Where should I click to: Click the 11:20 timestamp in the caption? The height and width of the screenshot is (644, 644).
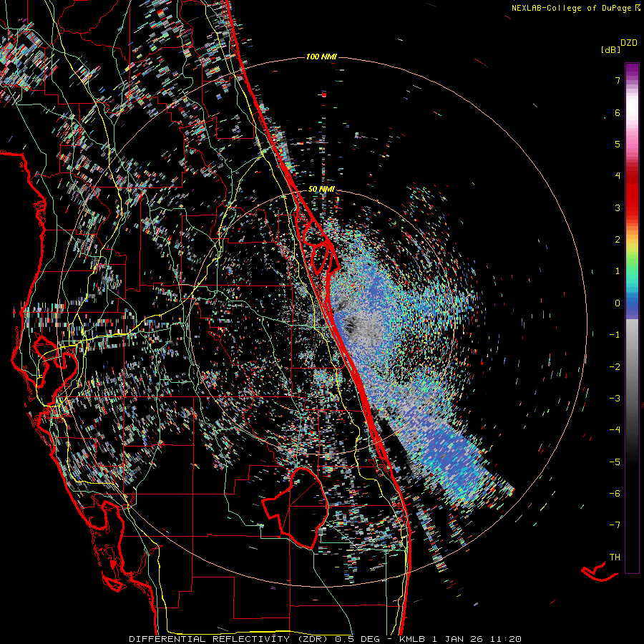[x=506, y=639]
